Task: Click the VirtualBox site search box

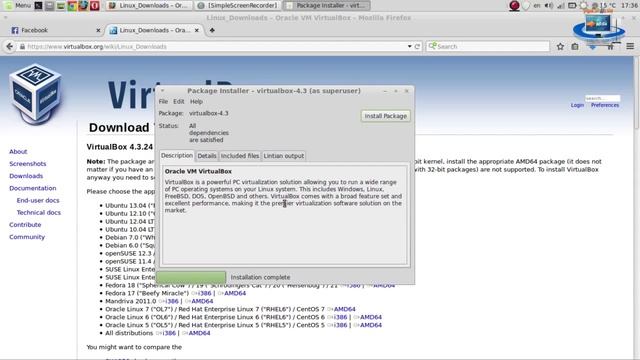Action: tap(602, 98)
